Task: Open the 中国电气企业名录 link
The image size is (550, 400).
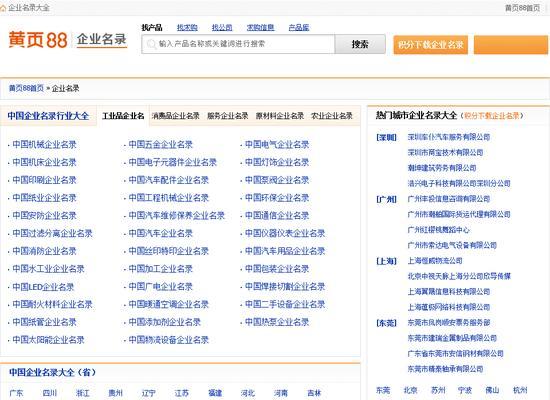Action: pyautogui.click(x=277, y=145)
